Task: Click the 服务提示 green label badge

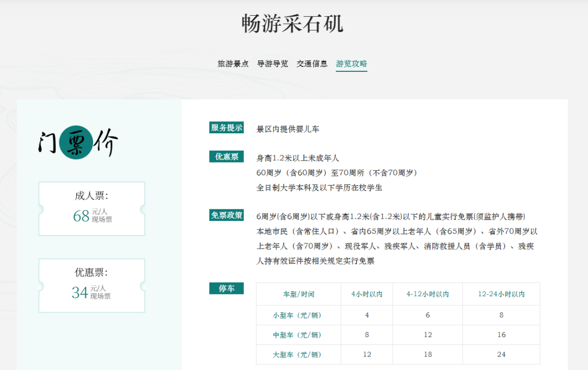Action: tap(226, 127)
